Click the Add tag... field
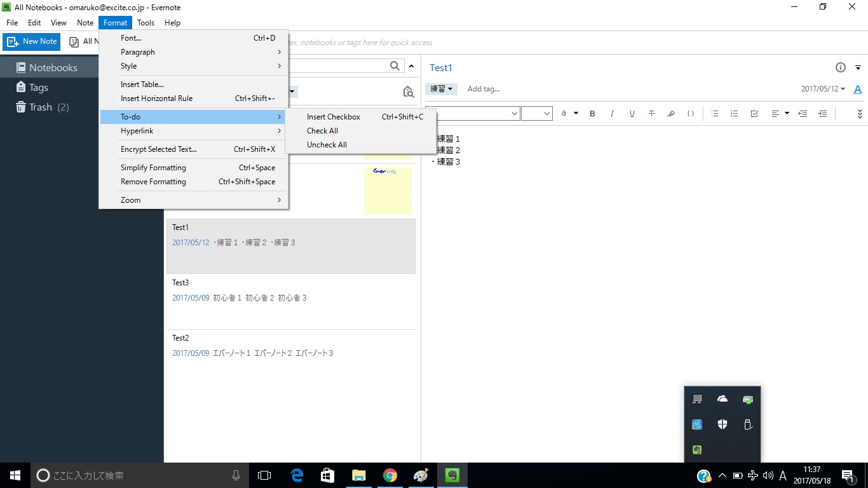Screen dimensions: 868x488 pos(484,89)
